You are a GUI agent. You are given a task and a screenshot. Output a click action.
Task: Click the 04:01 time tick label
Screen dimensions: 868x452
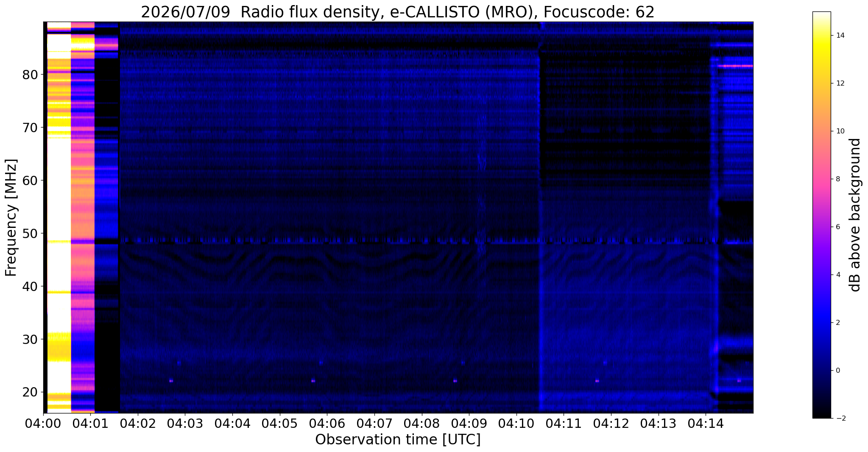[91, 424]
